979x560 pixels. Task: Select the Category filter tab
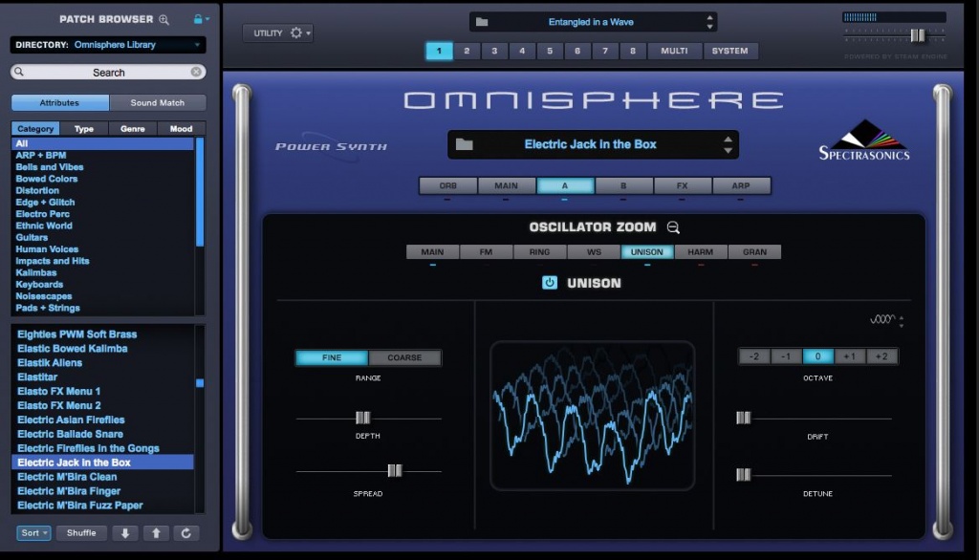(35, 129)
